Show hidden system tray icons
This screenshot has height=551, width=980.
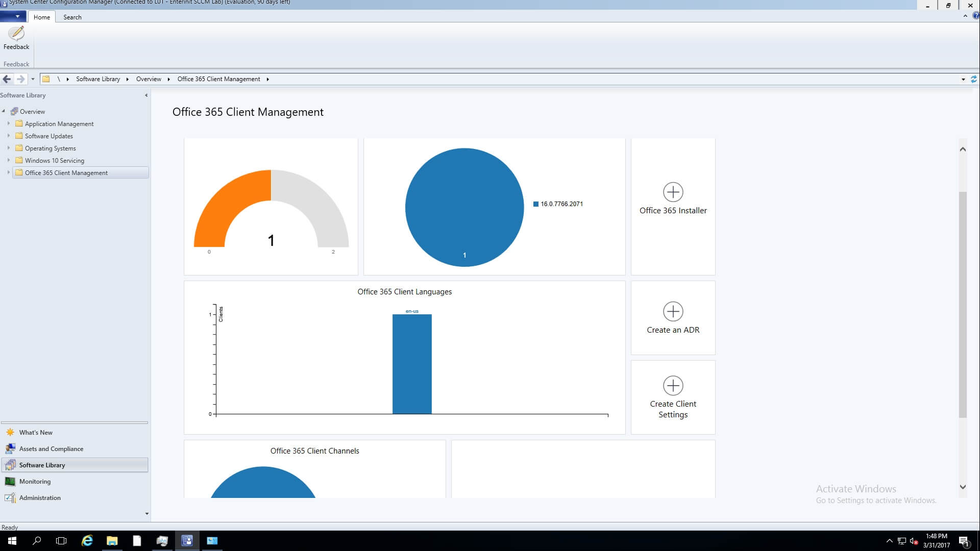click(x=890, y=541)
